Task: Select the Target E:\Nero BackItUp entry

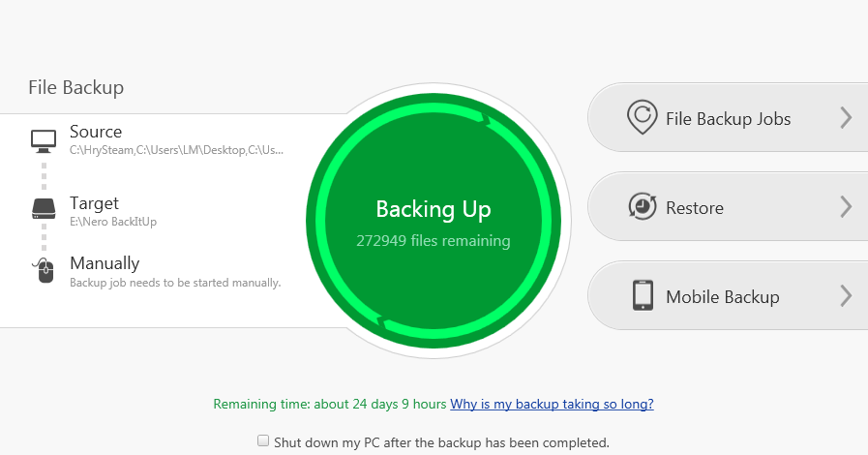Action: tap(113, 211)
